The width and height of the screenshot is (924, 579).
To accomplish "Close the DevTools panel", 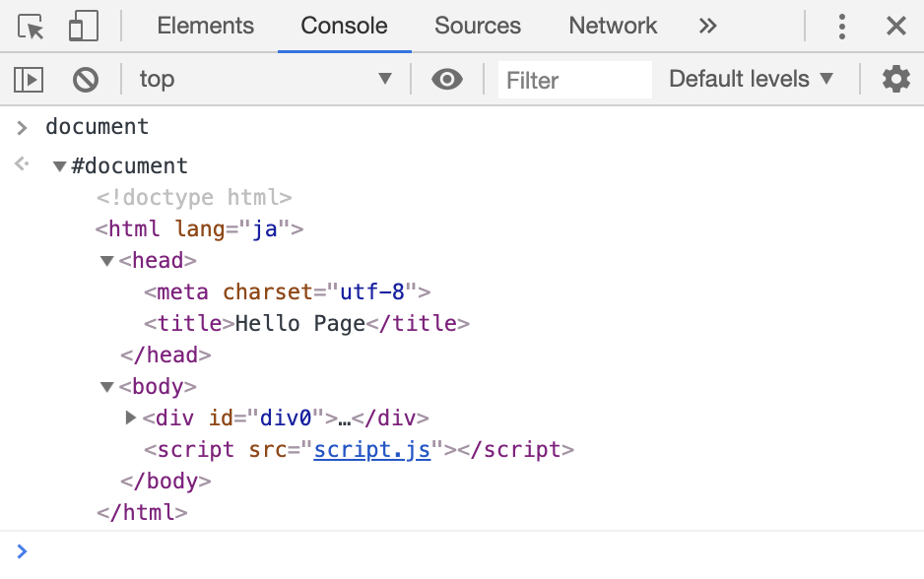I will point(895,27).
